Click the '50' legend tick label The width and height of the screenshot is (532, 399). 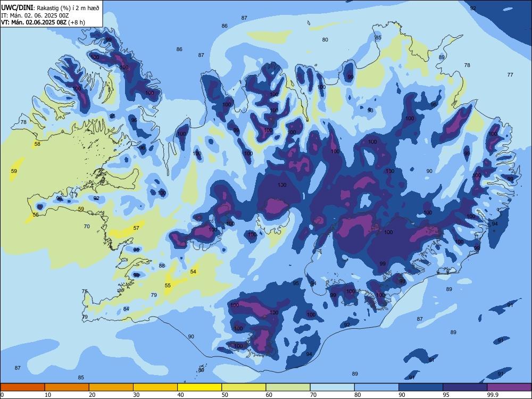point(225,395)
